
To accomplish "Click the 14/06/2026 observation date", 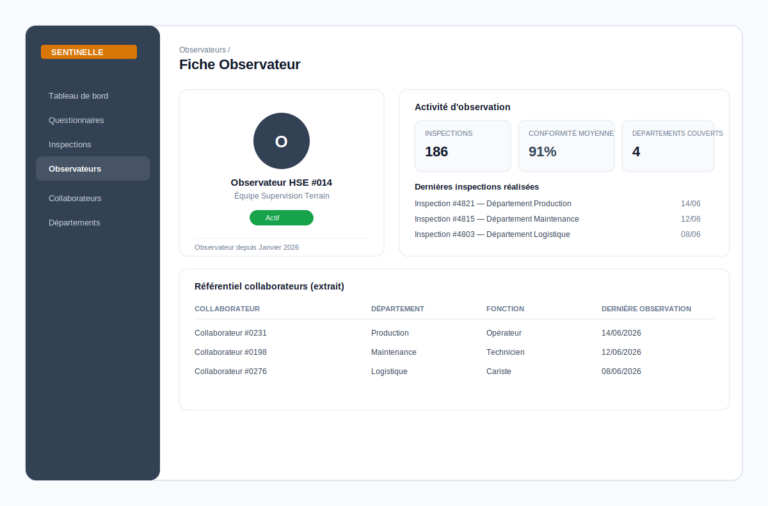I will point(621,333).
